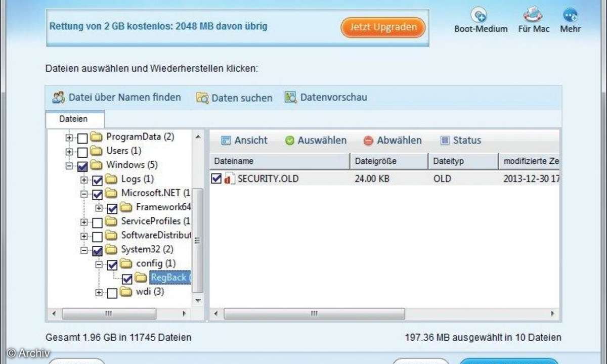Click the 2013-12-30 modified date cell

coord(531,179)
